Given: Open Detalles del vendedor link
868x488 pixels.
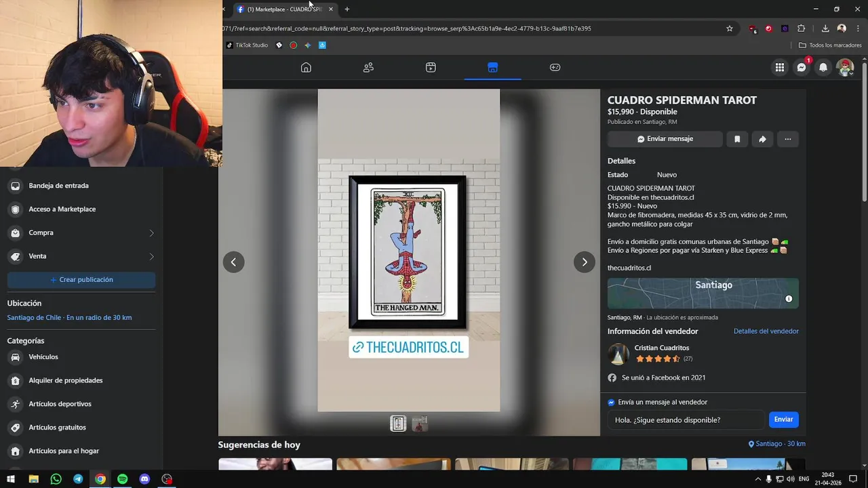Looking at the screenshot, I should pyautogui.click(x=766, y=331).
